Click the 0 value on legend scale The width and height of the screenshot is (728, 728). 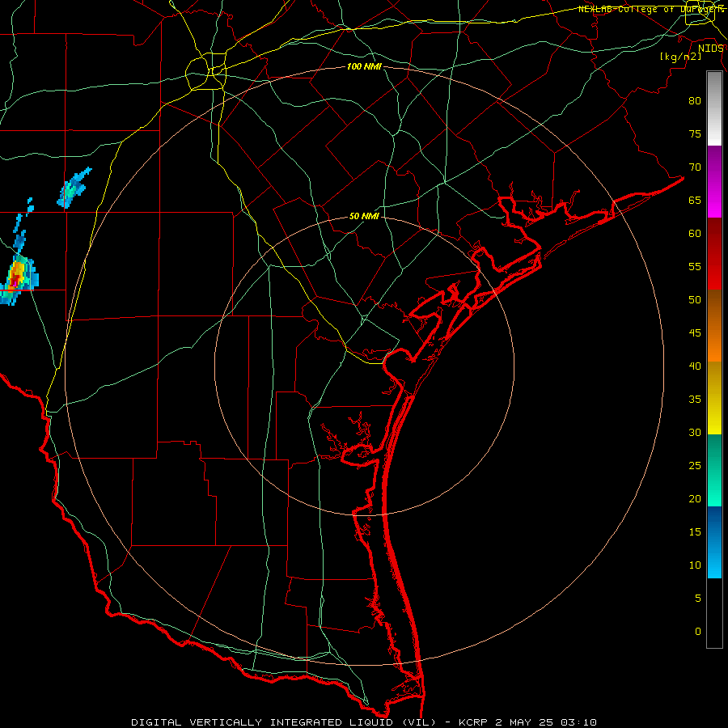[x=698, y=632]
